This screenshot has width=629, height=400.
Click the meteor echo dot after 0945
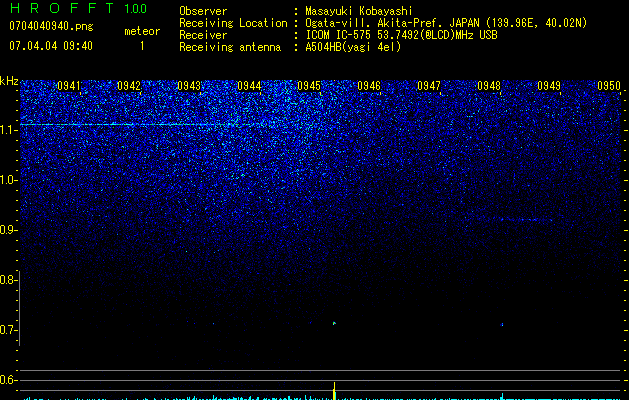pyautogui.click(x=334, y=323)
